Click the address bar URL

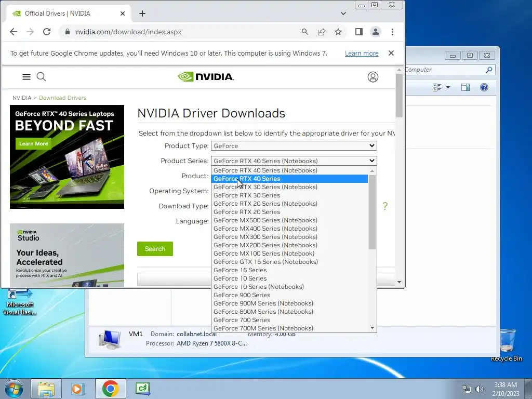(x=129, y=32)
